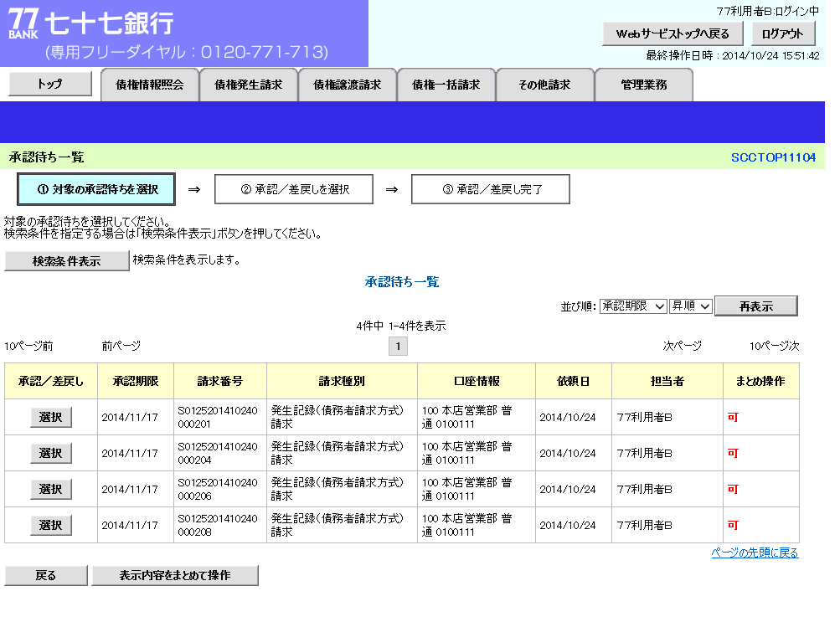The width and height of the screenshot is (840, 622).
Task: Go to the その他請求 tab
Action: coord(545,85)
